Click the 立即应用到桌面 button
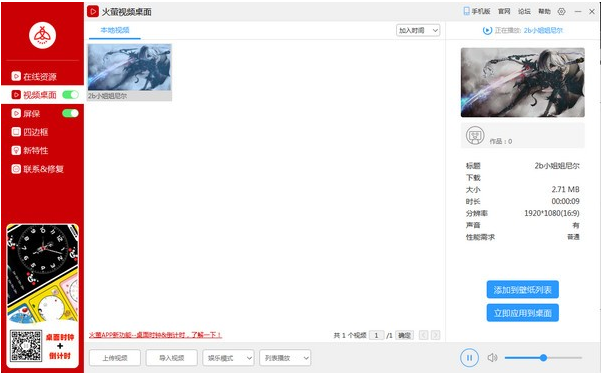The height and width of the screenshot is (374, 603). coord(523,313)
